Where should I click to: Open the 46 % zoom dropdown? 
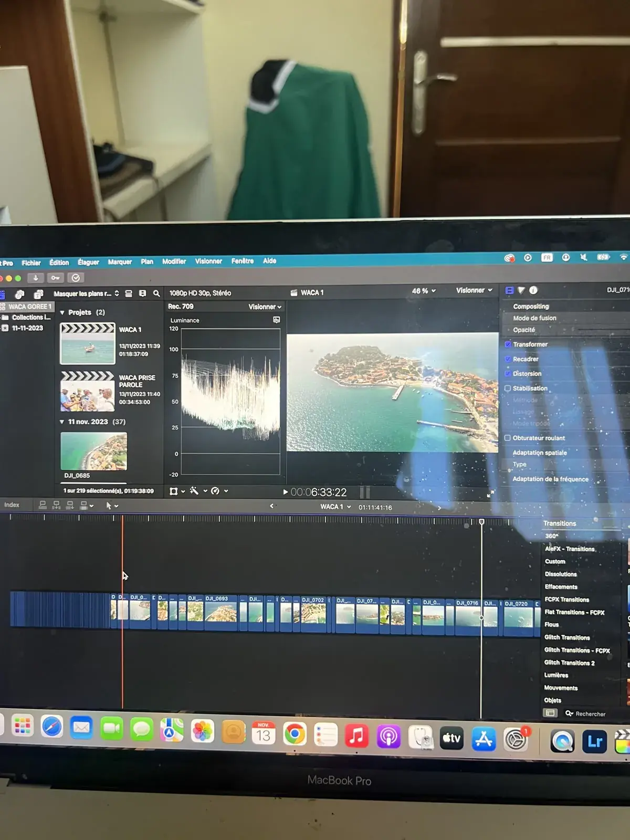tap(424, 291)
